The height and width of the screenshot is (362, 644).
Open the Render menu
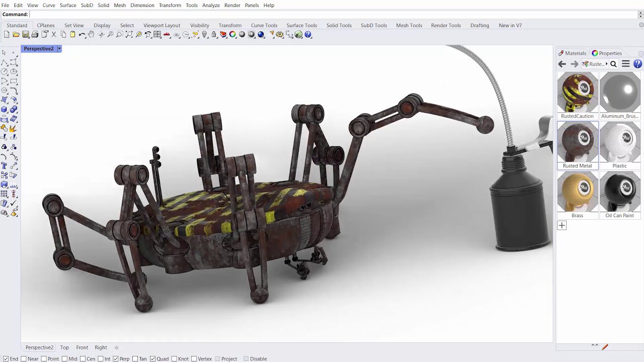pos(232,5)
